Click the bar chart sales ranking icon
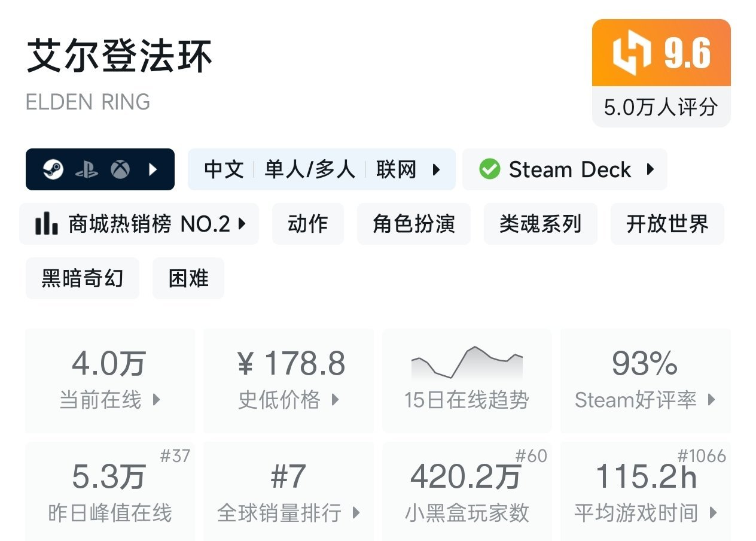The height and width of the screenshot is (541, 756). pyautogui.click(x=47, y=224)
